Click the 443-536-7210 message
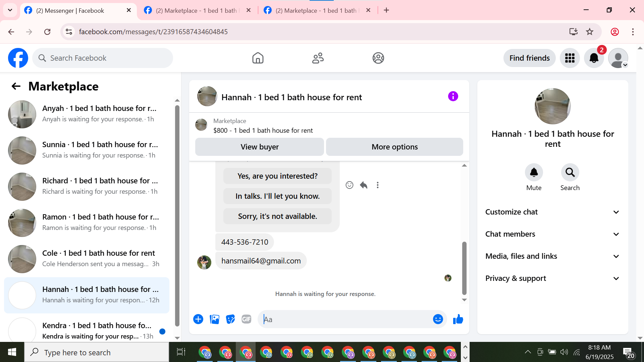This screenshot has height=362, width=644. pos(245,242)
